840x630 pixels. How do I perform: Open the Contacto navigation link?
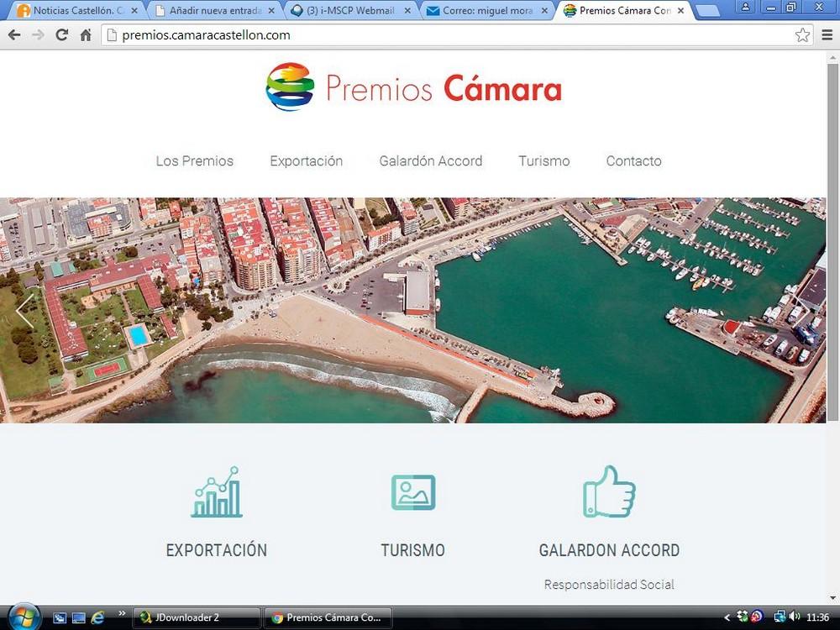coord(633,161)
